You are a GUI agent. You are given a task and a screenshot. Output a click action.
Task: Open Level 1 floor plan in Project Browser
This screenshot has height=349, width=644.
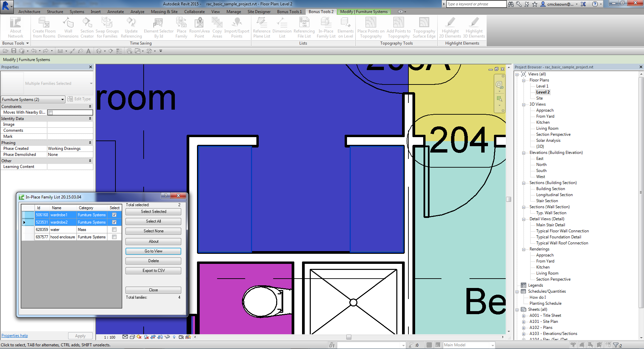[x=542, y=86]
